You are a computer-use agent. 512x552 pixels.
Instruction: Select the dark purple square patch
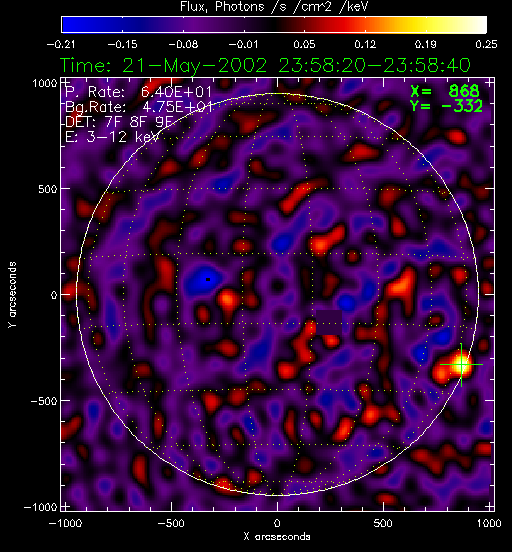(x=329, y=322)
